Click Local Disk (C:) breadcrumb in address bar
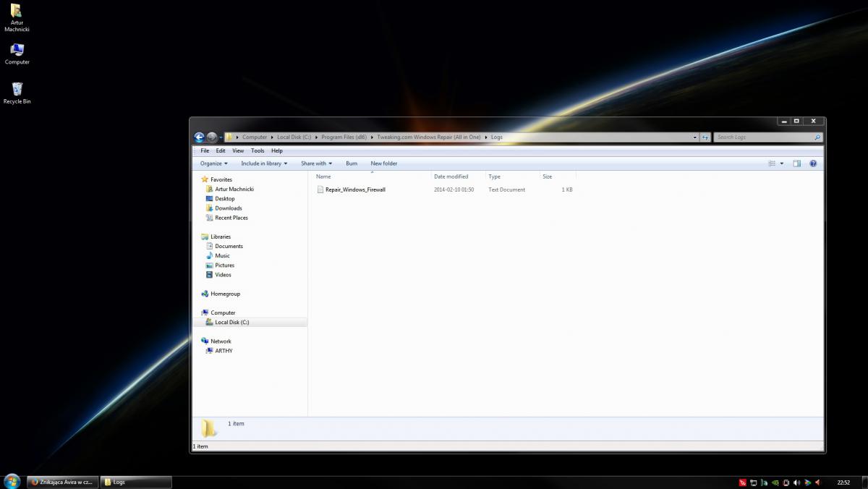The height and width of the screenshot is (489, 868). click(294, 137)
